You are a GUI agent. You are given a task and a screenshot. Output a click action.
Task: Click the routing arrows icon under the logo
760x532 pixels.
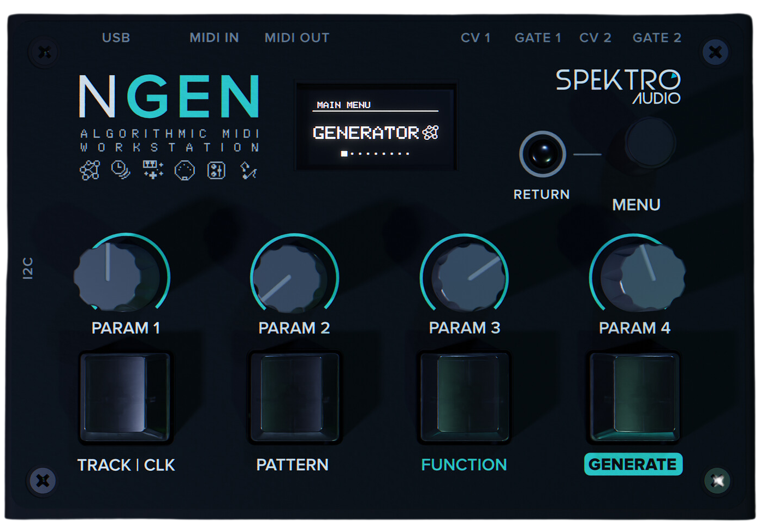coord(248,170)
